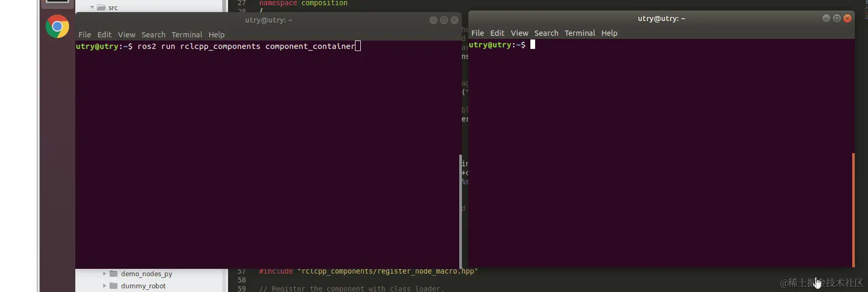
Task: Select the src folder label in the sidebar
Action: (113, 7)
